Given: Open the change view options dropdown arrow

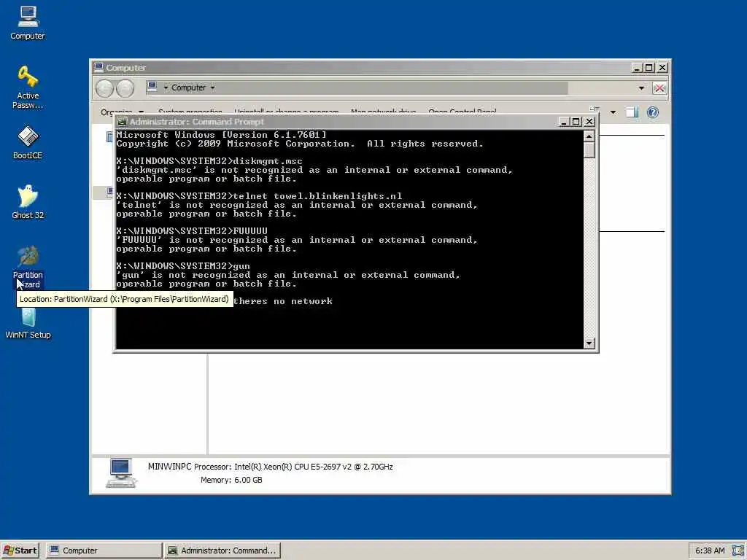Looking at the screenshot, I should [x=613, y=112].
